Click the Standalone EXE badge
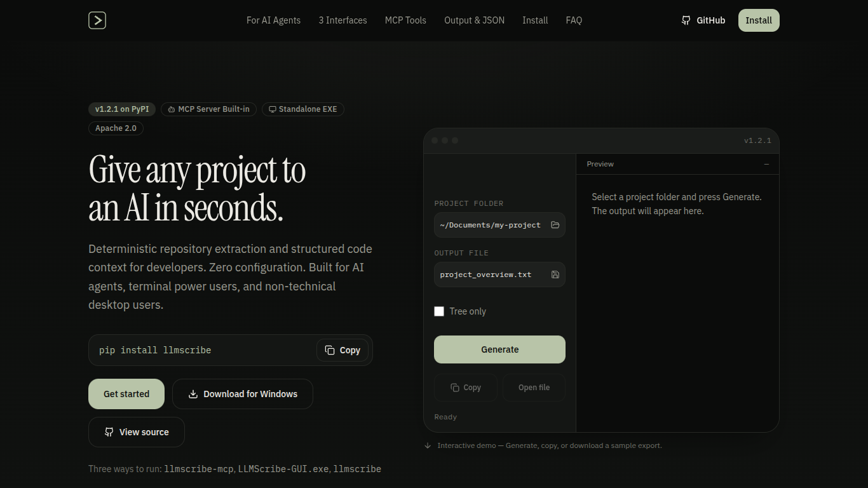 [x=302, y=109]
